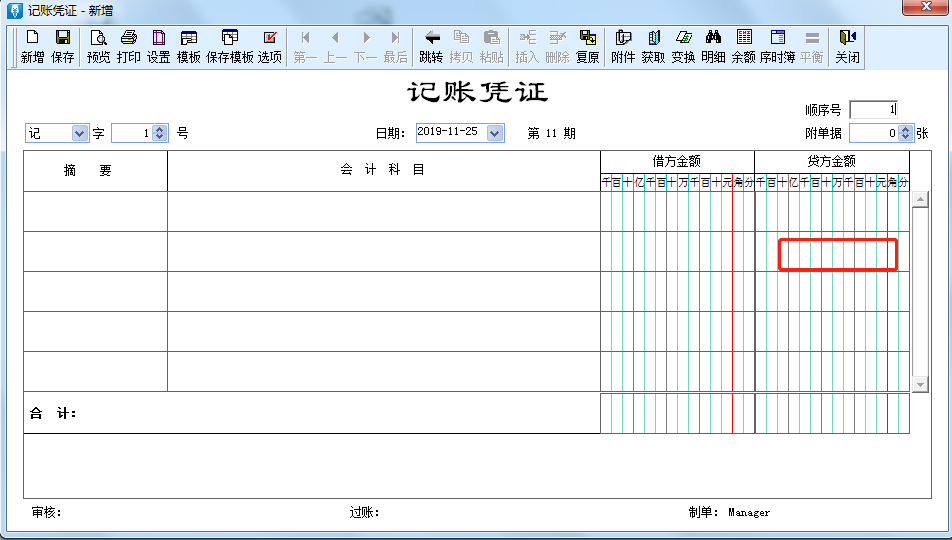Click the voucher number field
Screen dimensions: 952x540
[x=133, y=133]
